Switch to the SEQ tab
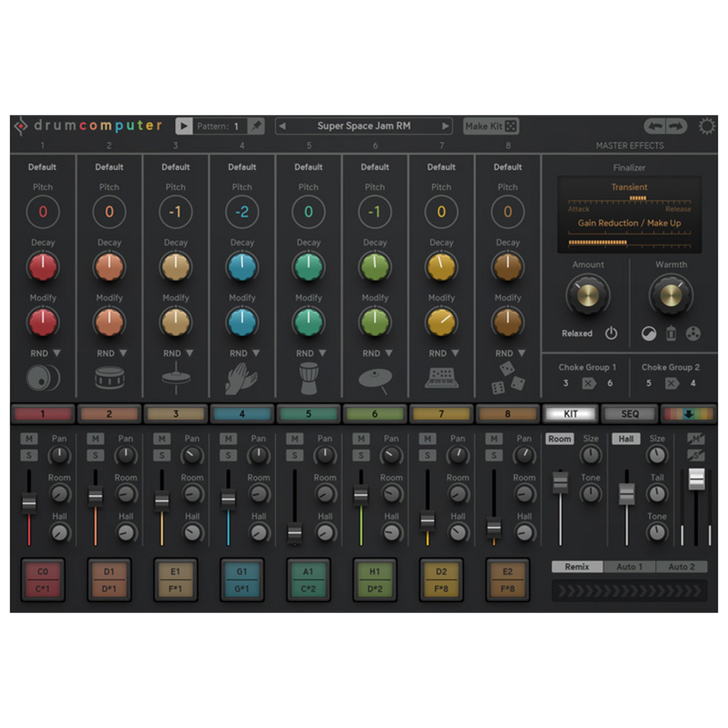 pyautogui.click(x=630, y=414)
